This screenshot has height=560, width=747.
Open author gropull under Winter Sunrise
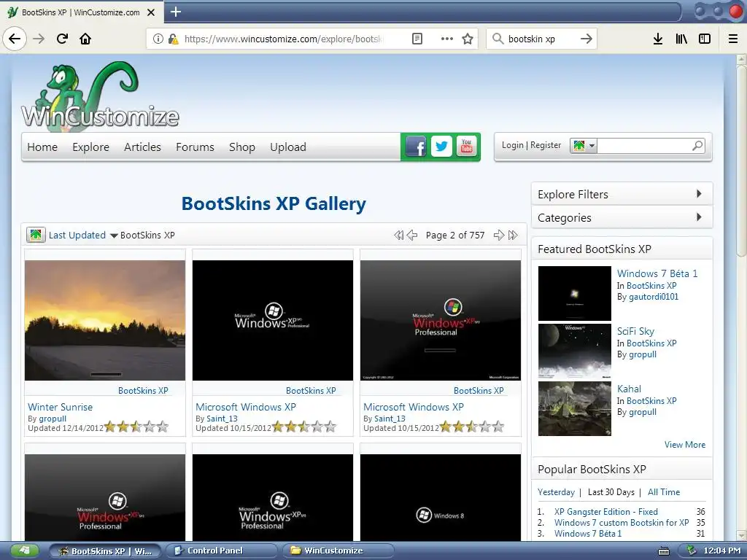[53, 419]
